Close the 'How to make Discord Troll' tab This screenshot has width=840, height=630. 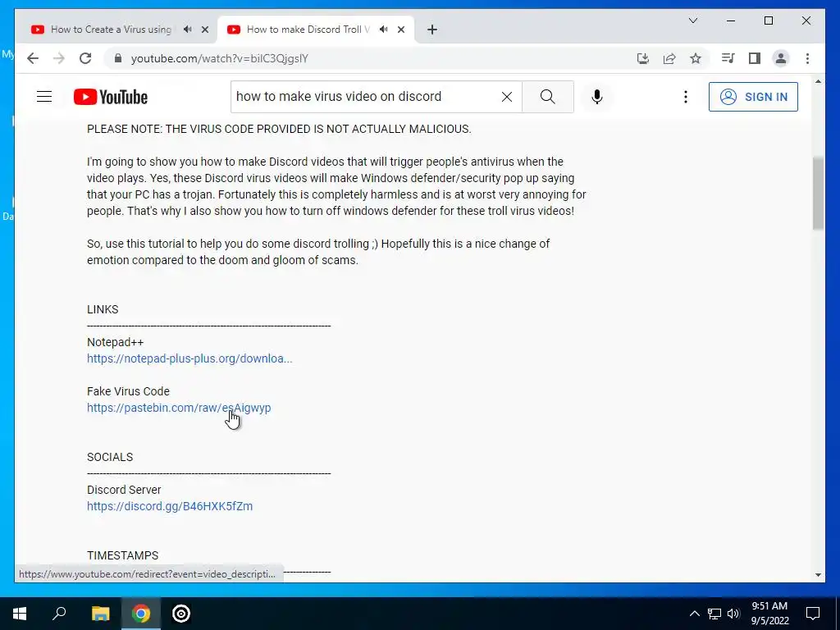coord(400,30)
